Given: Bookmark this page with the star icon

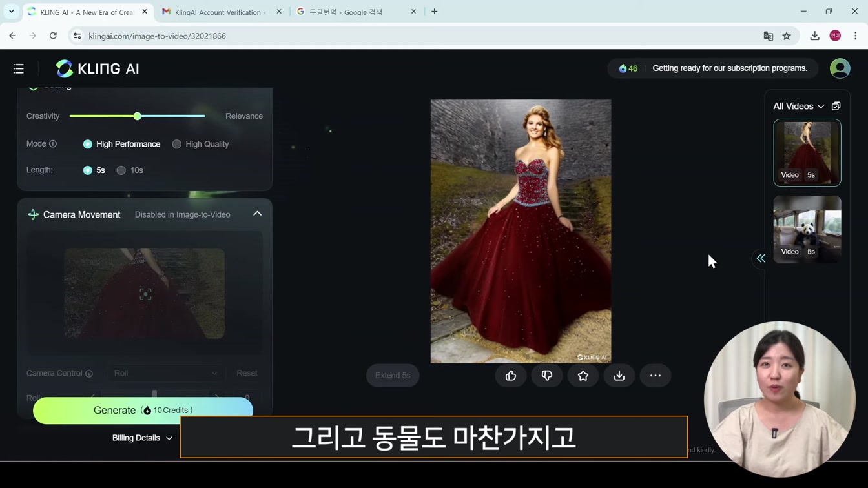Looking at the screenshot, I should [x=787, y=36].
